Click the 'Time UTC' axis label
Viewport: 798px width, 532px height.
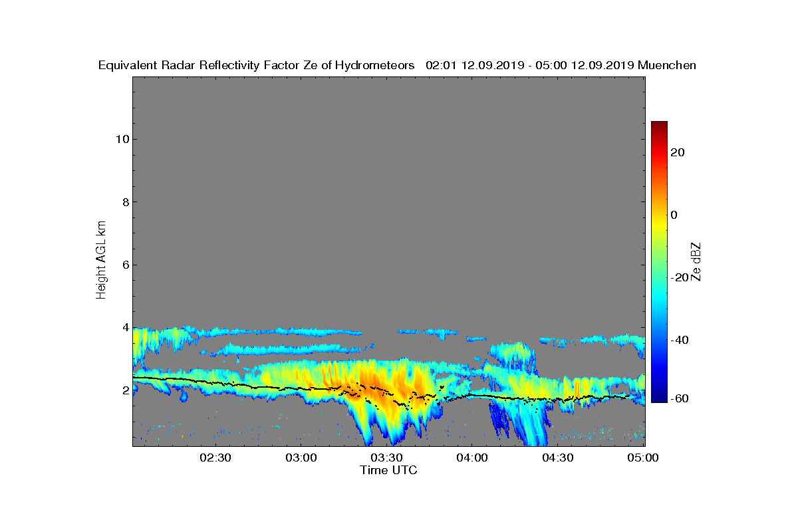(389, 470)
